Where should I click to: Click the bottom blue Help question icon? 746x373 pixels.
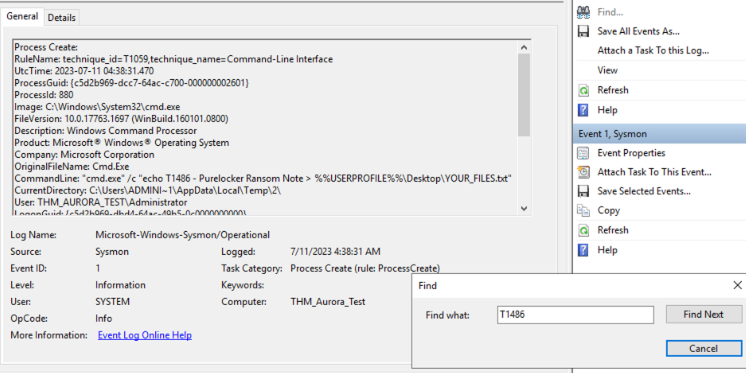(583, 250)
